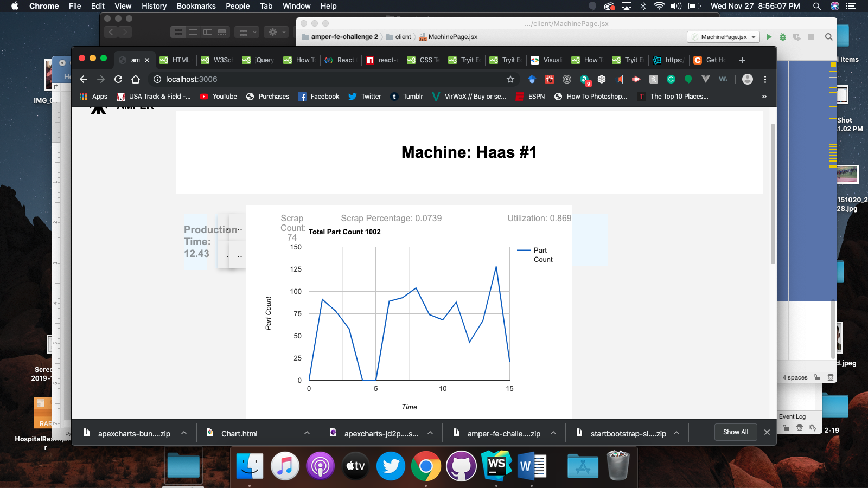The height and width of the screenshot is (488, 868).
Task: Reload the localhost page
Action: [x=118, y=79]
